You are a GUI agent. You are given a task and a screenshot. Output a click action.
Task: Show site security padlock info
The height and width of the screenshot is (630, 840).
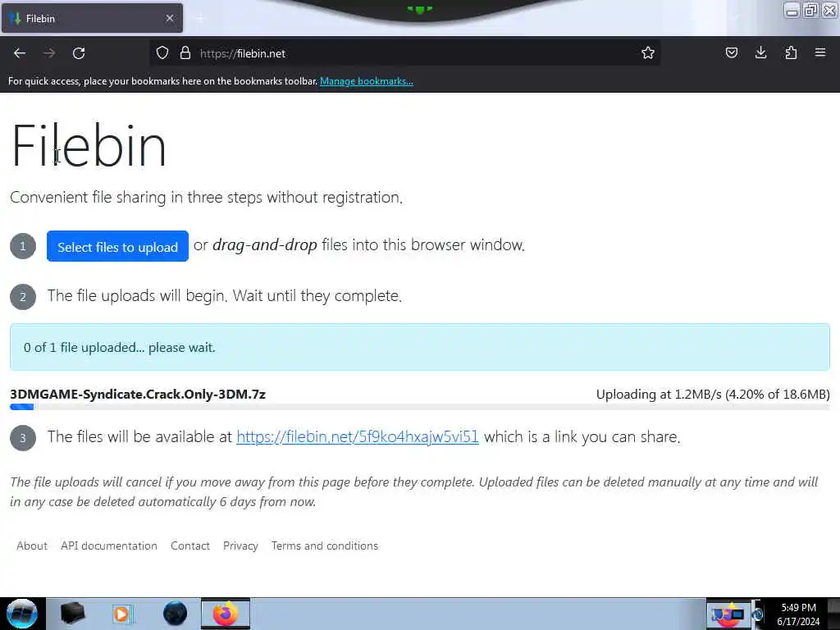tap(185, 53)
